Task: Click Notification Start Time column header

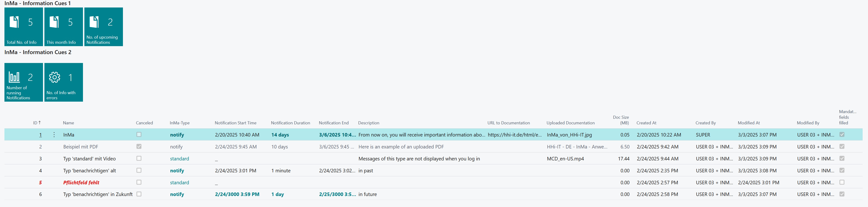Action: click(235, 123)
